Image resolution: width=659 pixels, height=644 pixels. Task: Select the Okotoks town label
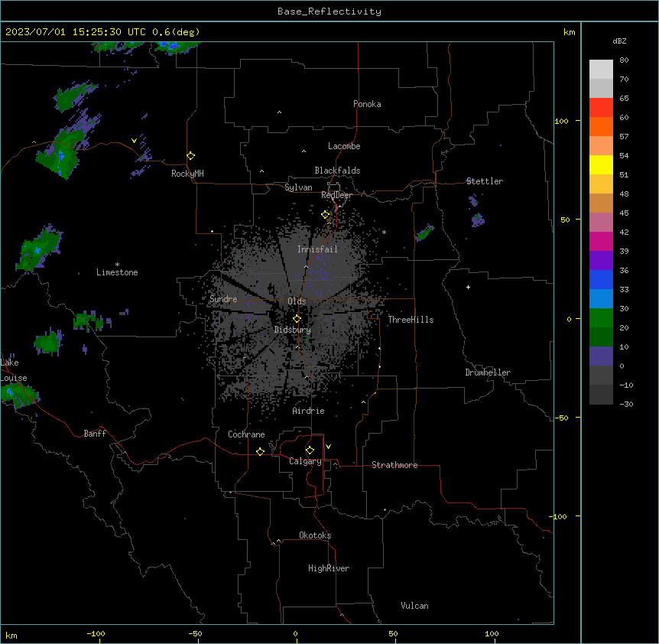point(315,535)
